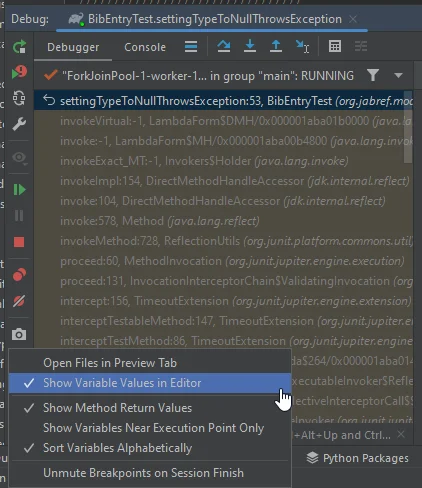422x488 pixels.
Task: Switch to the Debugger tab
Action: click(x=73, y=47)
